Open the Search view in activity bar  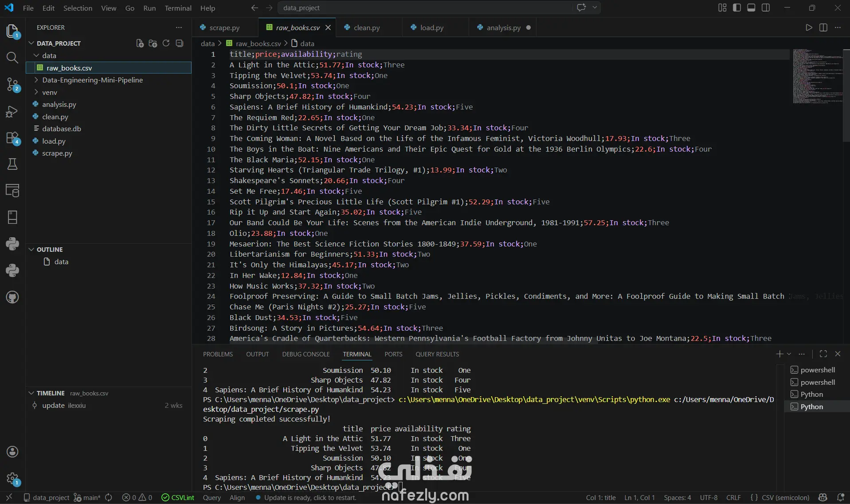coord(12,58)
